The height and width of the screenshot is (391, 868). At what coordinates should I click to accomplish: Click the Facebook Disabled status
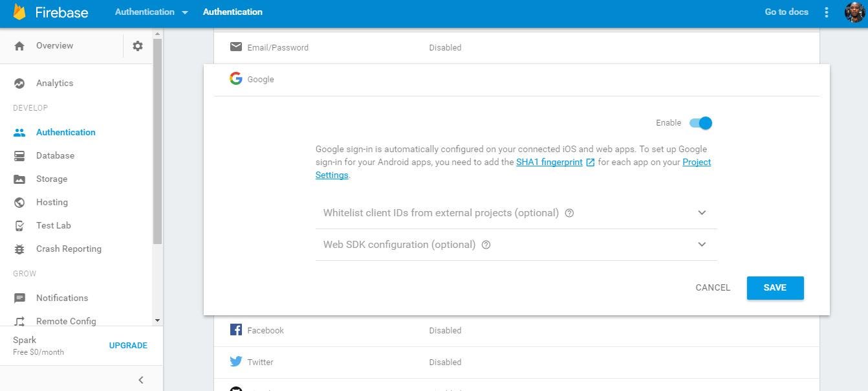[445, 330]
